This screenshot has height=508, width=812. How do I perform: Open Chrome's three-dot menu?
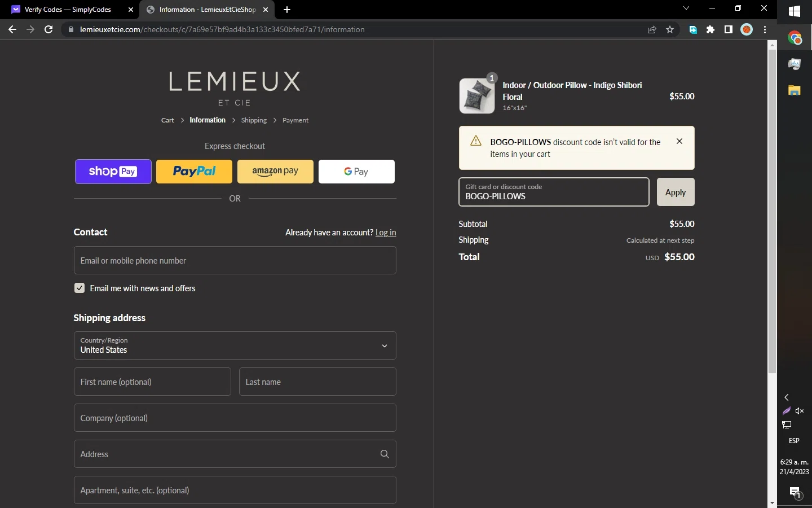(x=765, y=30)
